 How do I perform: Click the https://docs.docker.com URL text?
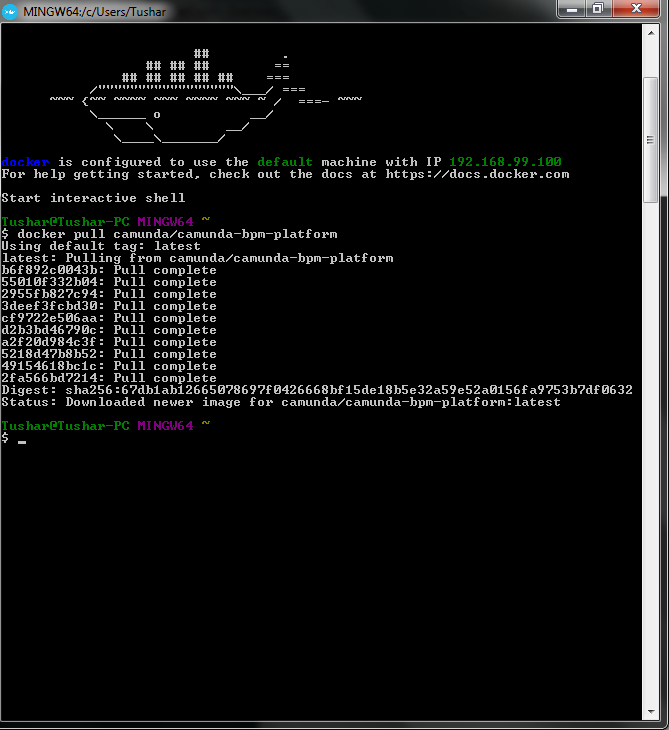click(477, 174)
